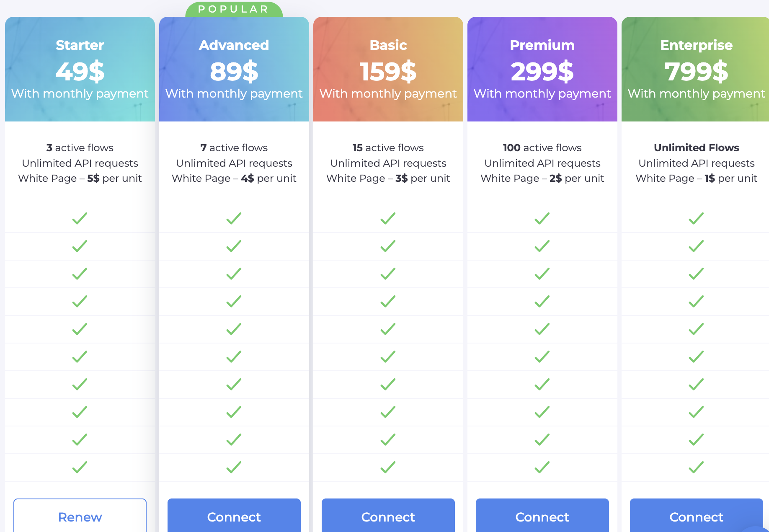Select the top checkmark in Premium column
769x532 pixels.
542,218
